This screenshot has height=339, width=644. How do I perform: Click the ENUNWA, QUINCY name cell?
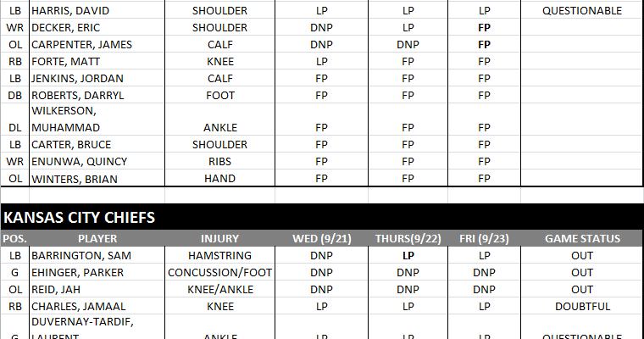coord(97,161)
